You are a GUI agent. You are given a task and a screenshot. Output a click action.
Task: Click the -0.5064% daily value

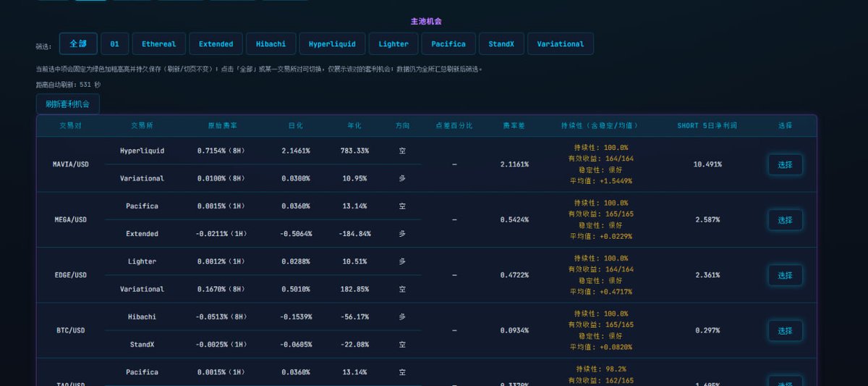pos(296,234)
